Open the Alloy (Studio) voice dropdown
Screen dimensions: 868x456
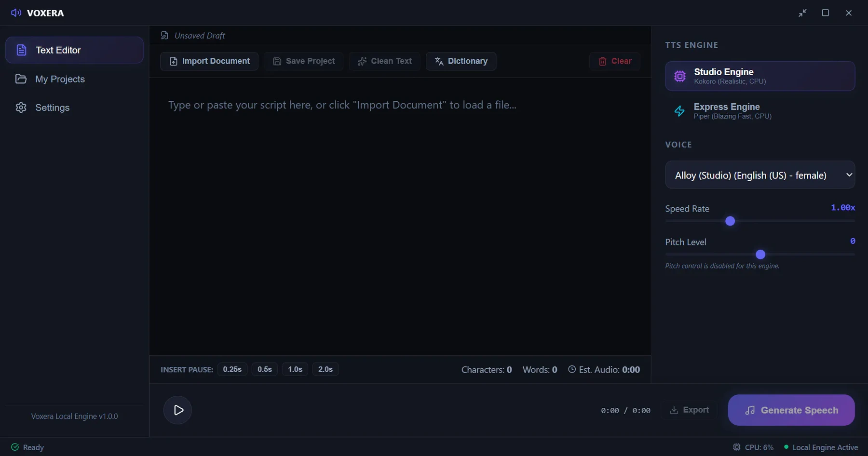click(x=760, y=175)
